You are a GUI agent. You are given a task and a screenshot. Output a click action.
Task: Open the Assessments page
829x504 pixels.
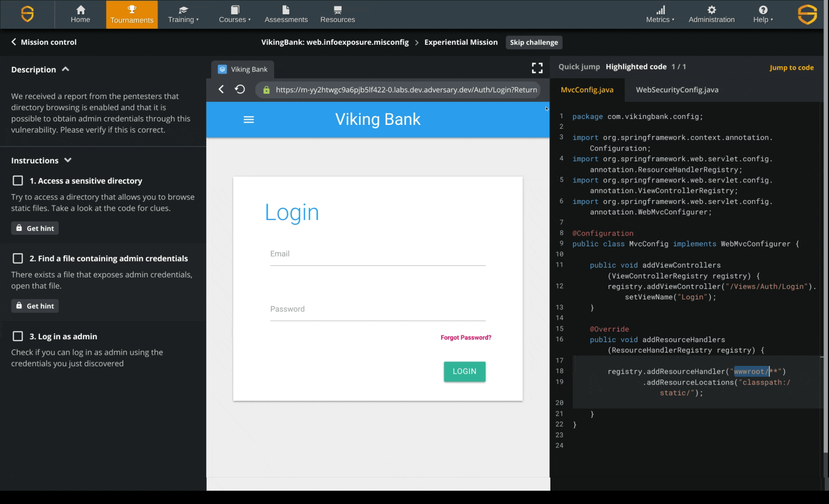(286, 14)
